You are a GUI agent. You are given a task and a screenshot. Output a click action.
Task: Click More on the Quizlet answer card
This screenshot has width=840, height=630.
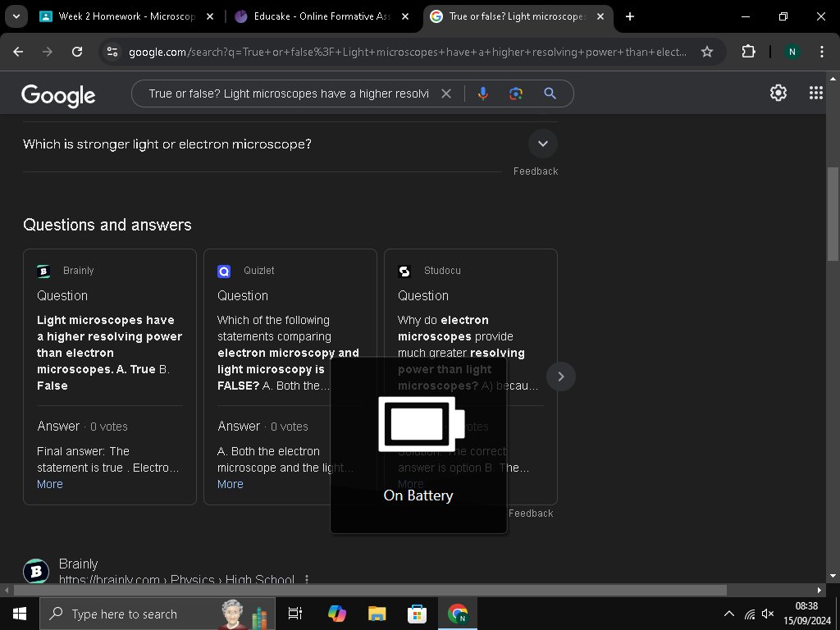231,484
